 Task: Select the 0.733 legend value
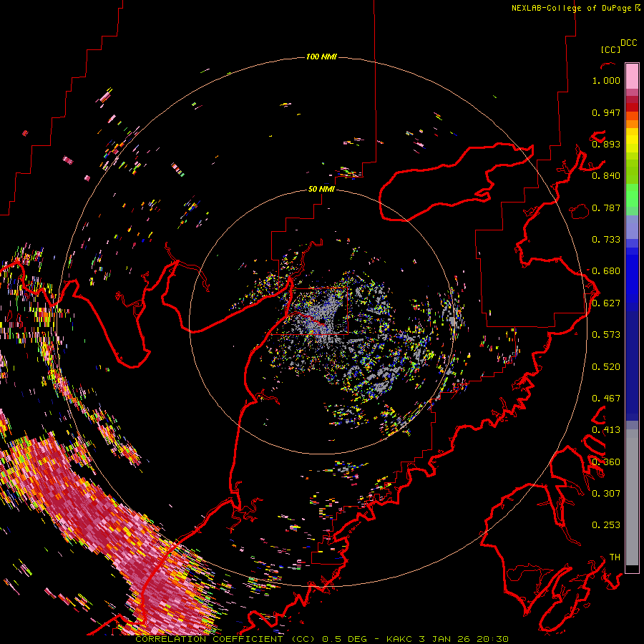[x=606, y=240]
